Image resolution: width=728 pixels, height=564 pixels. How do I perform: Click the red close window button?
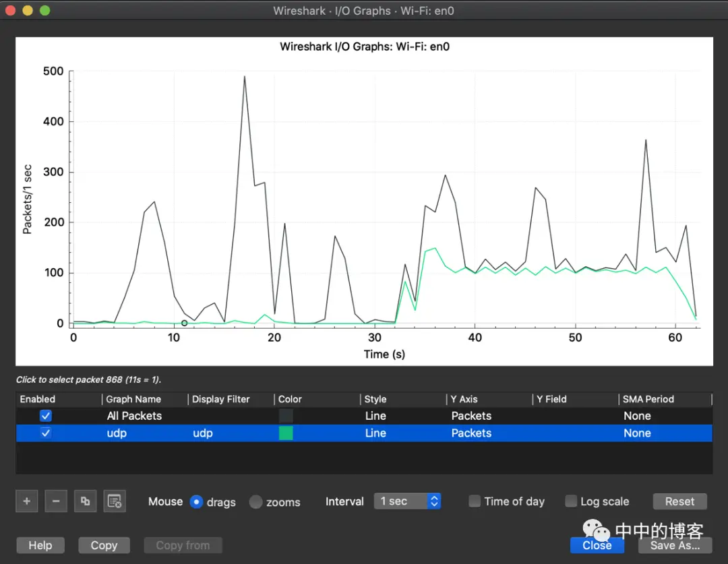click(x=10, y=10)
